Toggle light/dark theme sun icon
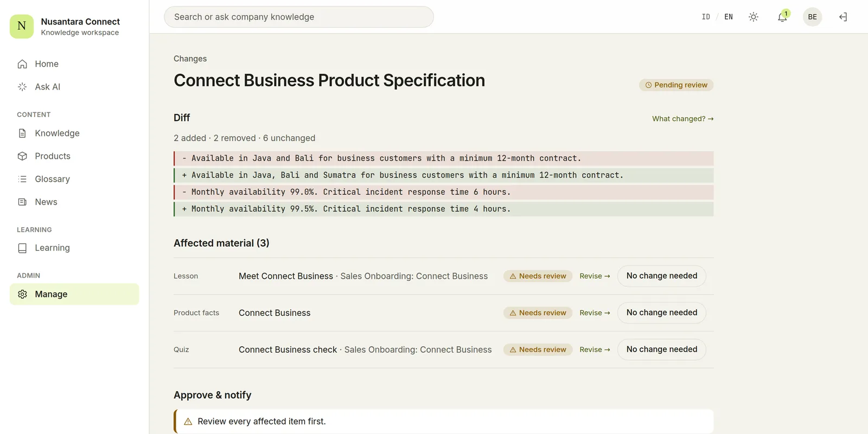Image resolution: width=868 pixels, height=434 pixels. coord(754,17)
